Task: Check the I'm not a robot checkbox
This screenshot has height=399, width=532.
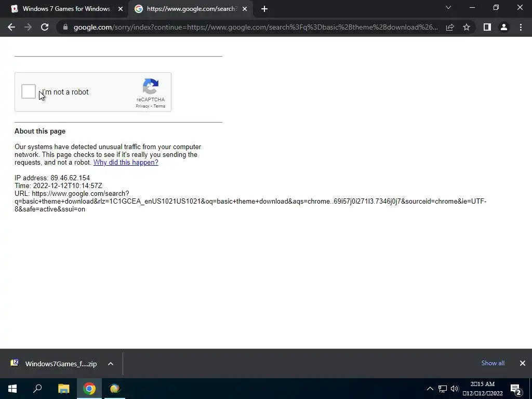Action: [29, 91]
